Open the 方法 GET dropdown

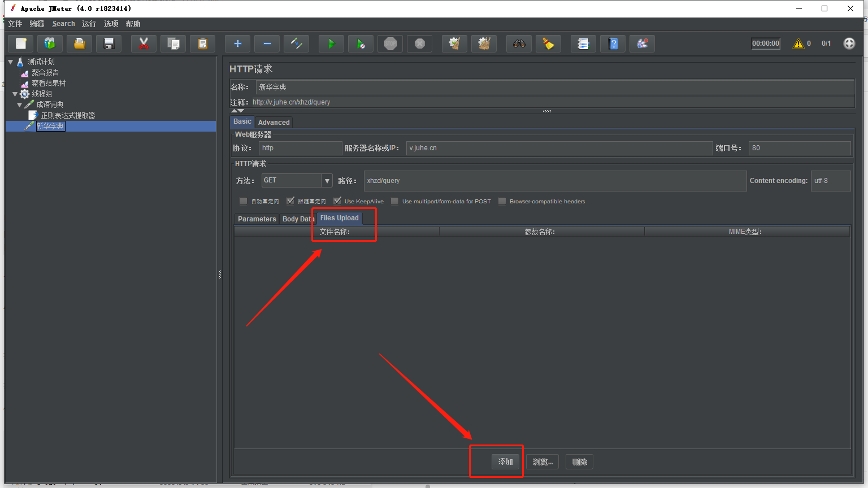point(297,180)
